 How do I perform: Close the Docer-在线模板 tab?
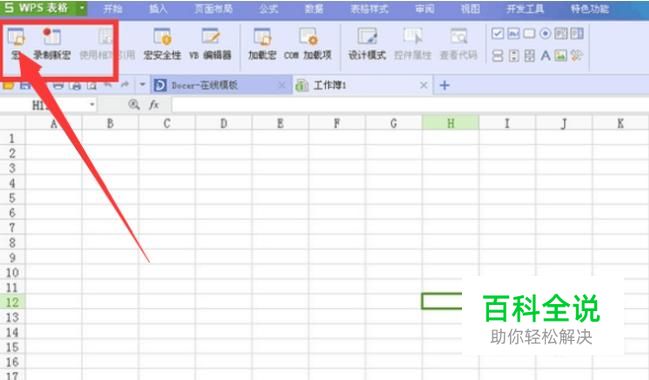click(x=282, y=85)
